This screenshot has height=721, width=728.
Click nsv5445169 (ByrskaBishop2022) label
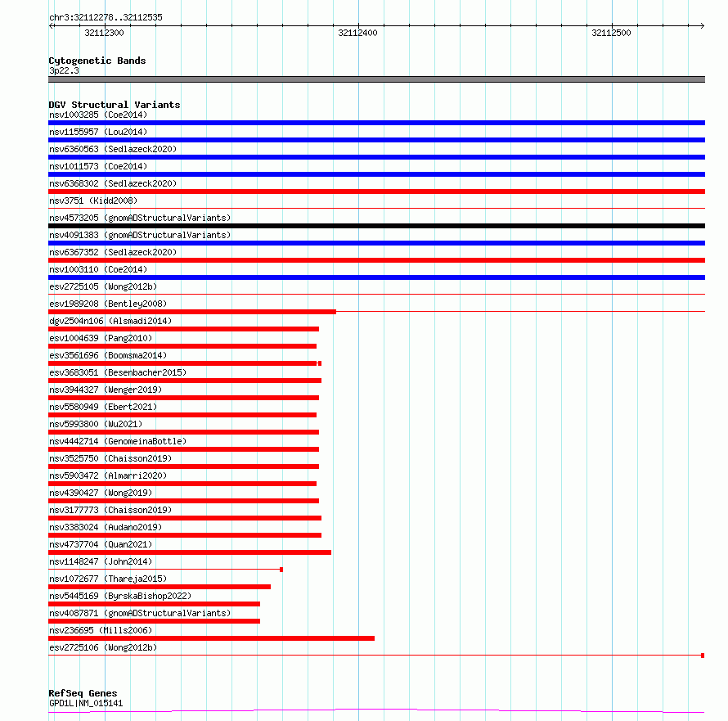[x=120, y=596]
